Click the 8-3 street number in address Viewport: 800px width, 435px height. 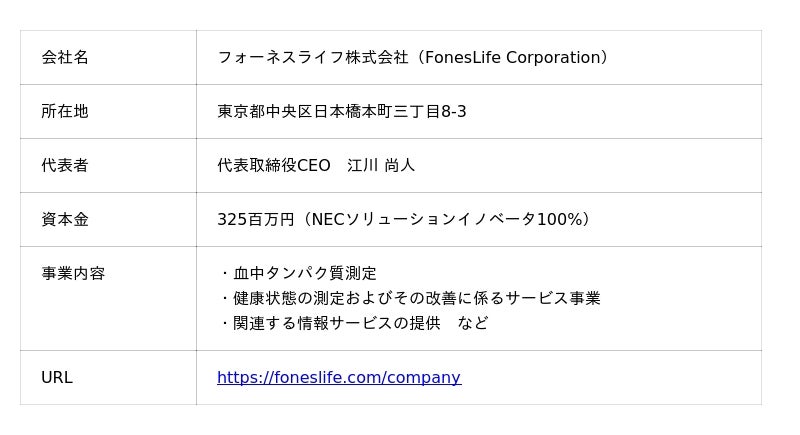point(454,112)
